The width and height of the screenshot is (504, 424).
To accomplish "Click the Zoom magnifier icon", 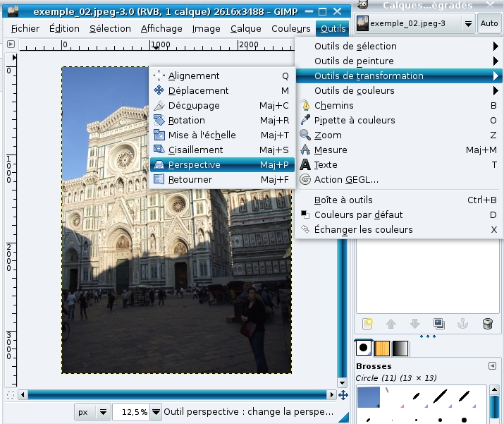I will (305, 135).
